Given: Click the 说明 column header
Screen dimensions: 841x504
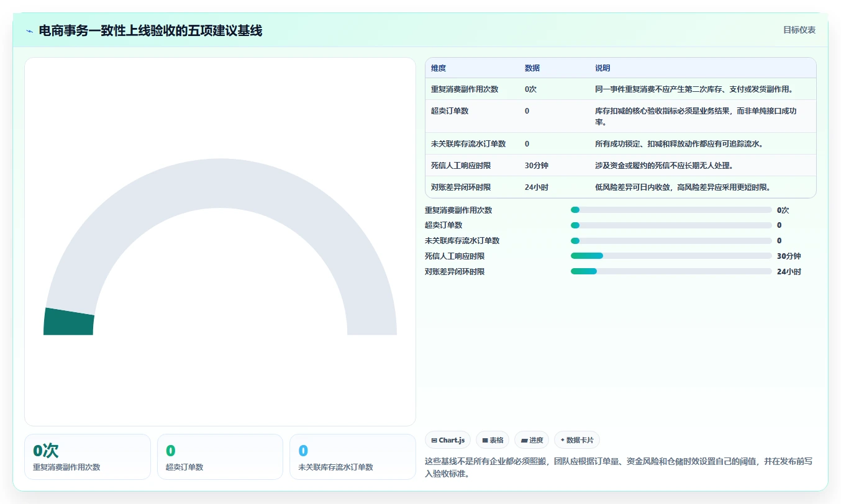Looking at the screenshot, I should (x=602, y=68).
